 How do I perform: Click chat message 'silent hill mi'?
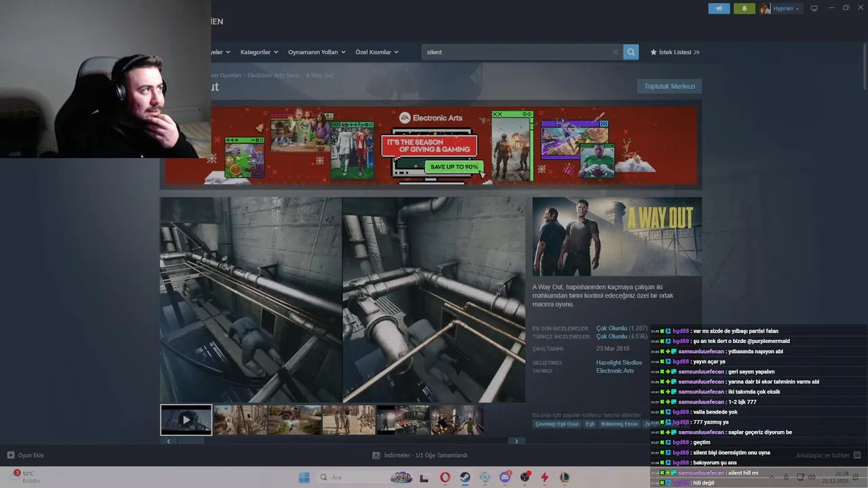tap(743, 473)
